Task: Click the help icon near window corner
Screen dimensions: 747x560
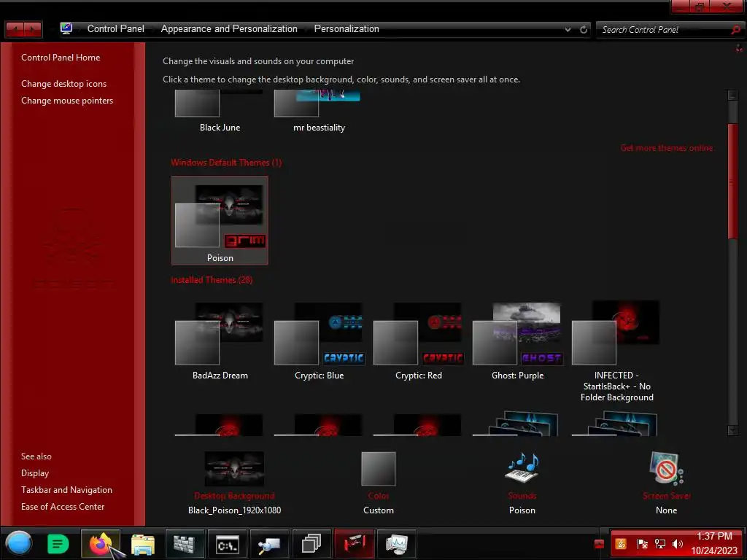Action: pos(739,48)
